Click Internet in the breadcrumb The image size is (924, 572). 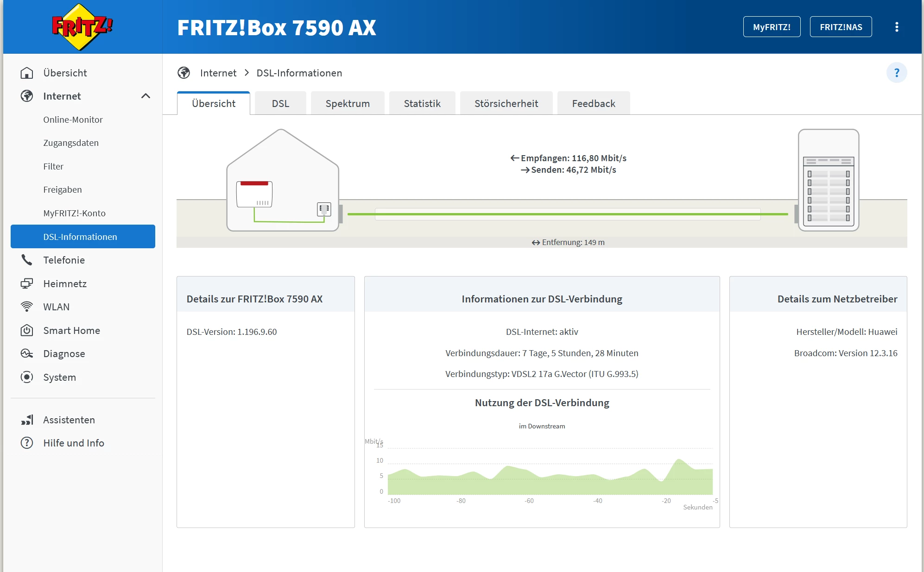point(218,73)
